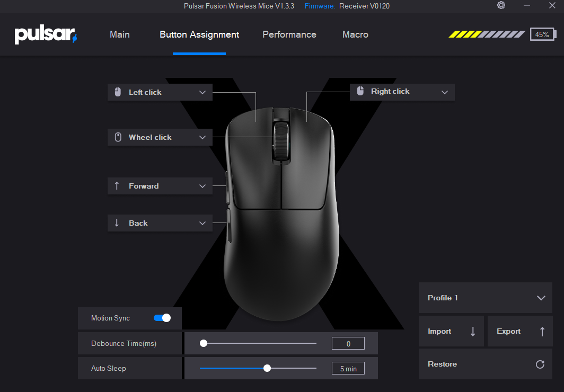Expand the Left click dropdown chevron
This screenshot has width=564, height=392.
point(202,92)
